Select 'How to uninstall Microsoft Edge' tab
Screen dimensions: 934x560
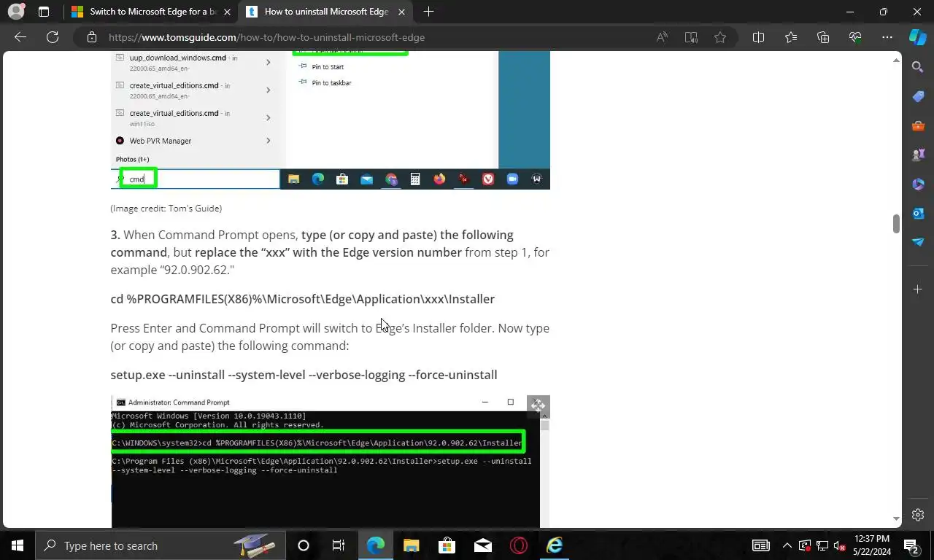point(325,12)
